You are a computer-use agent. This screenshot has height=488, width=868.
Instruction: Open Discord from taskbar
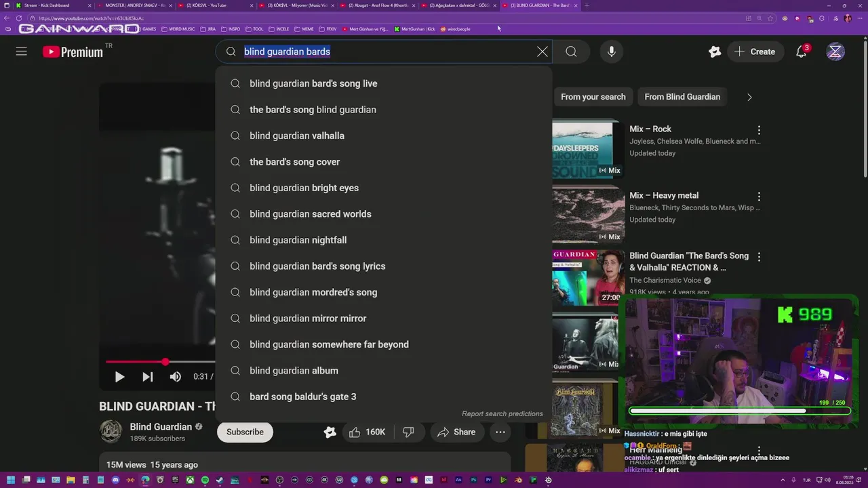[x=116, y=480]
